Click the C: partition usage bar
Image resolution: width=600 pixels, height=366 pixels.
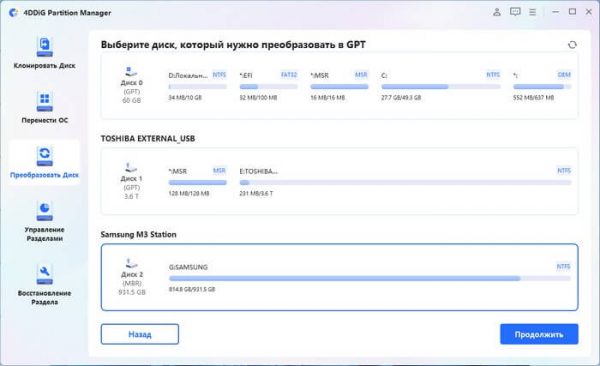tap(441, 87)
